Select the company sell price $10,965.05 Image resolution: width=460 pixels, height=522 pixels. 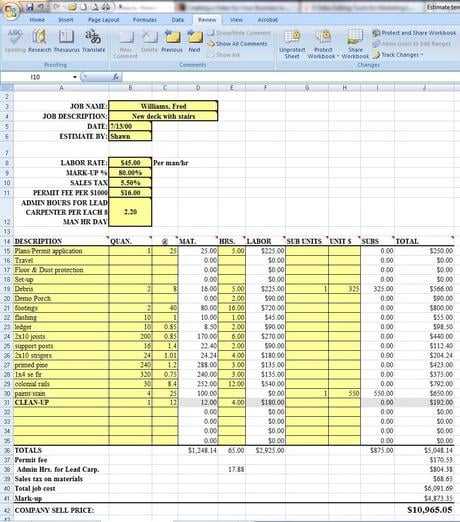(x=424, y=510)
